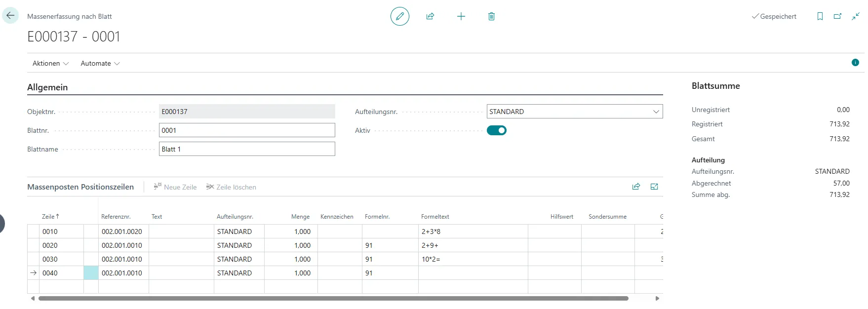Click Zeile löschen button
Image resolution: width=868 pixels, height=309 pixels.
point(231,187)
